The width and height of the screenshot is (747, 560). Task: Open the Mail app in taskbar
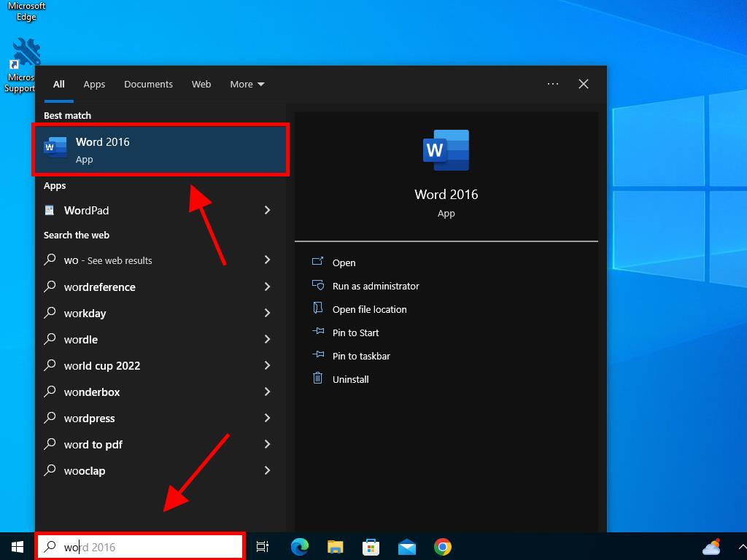(406, 547)
